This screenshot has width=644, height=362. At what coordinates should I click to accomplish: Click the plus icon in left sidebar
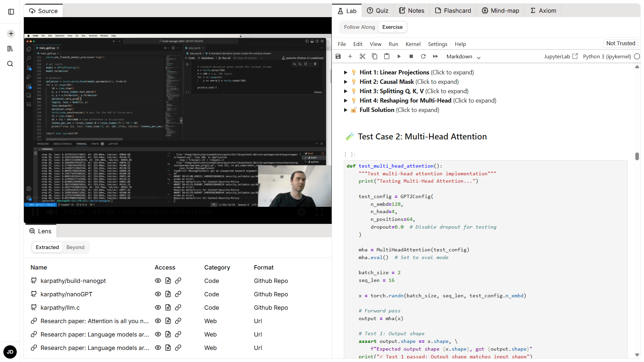[x=11, y=34]
